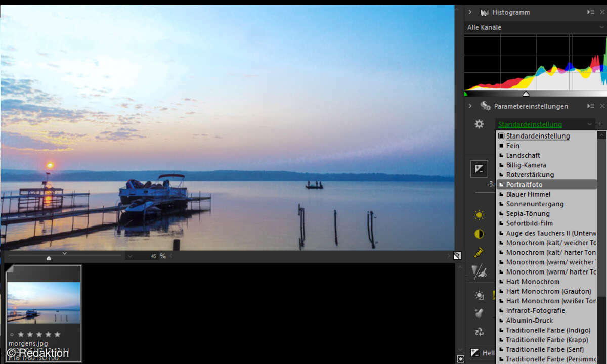Select the half-circle contrast tool icon

point(479,234)
